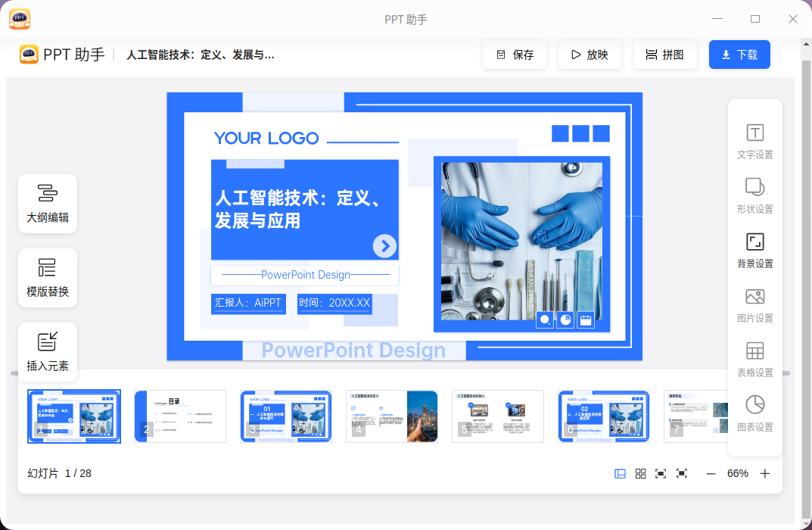Open 表格设置 table settings
The height and width of the screenshot is (530, 812).
click(755, 360)
